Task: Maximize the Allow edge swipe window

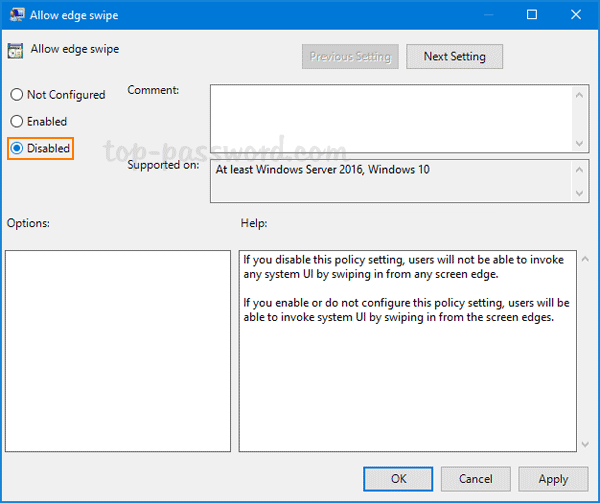Action: (532, 15)
